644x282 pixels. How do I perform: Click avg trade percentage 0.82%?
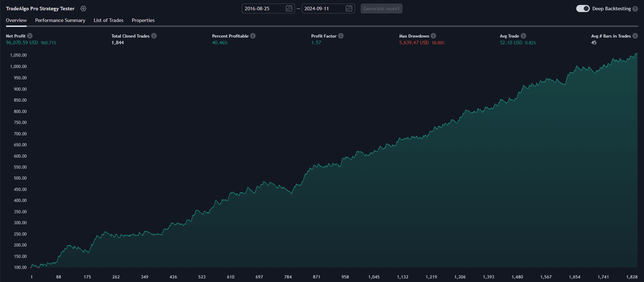tap(531, 43)
